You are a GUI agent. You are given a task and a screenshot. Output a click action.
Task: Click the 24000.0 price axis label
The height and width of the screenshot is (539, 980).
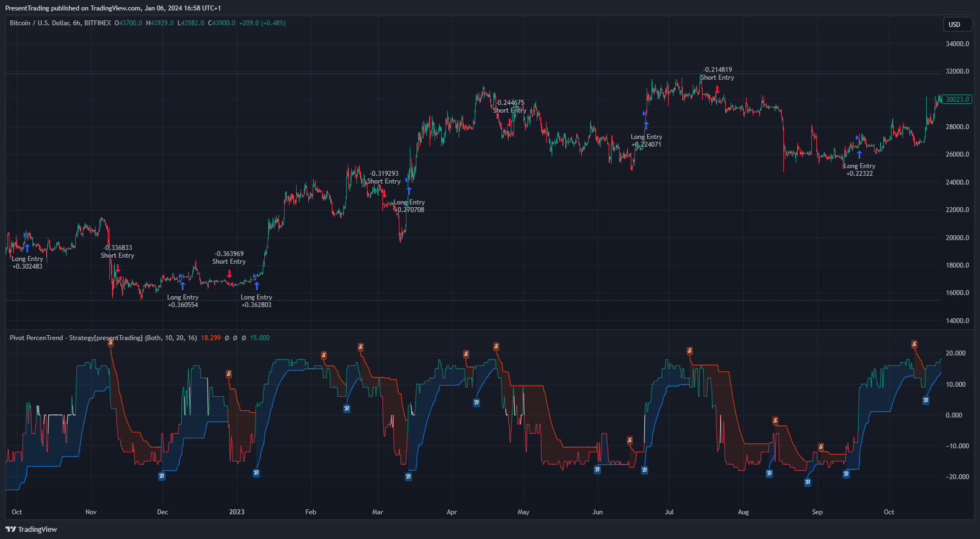(957, 182)
